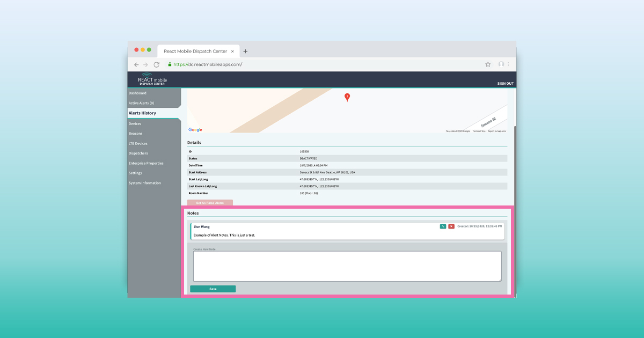Click inside the Create New Note text area
This screenshot has height=338, width=644.
(347, 266)
